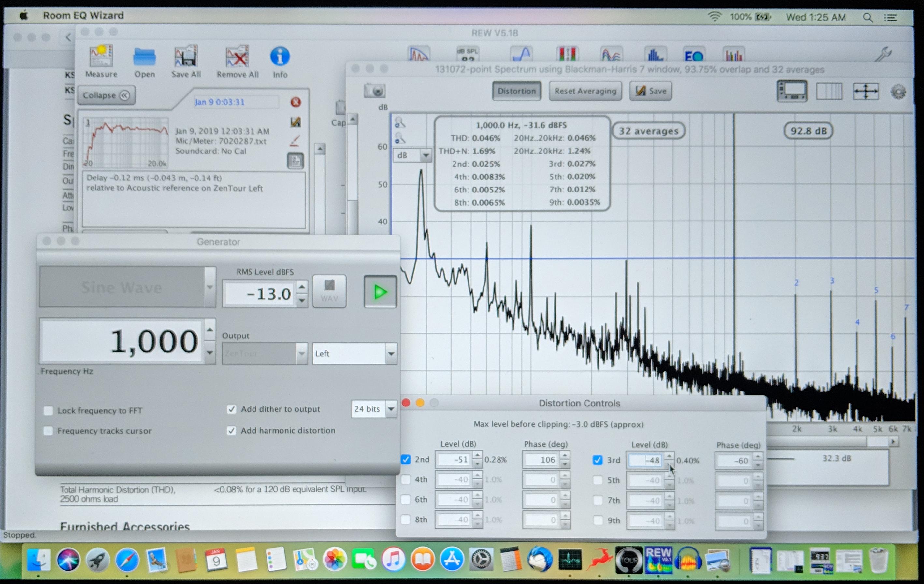
Task: Increase RMS Level dBFS with up arrow
Action: [302, 287]
